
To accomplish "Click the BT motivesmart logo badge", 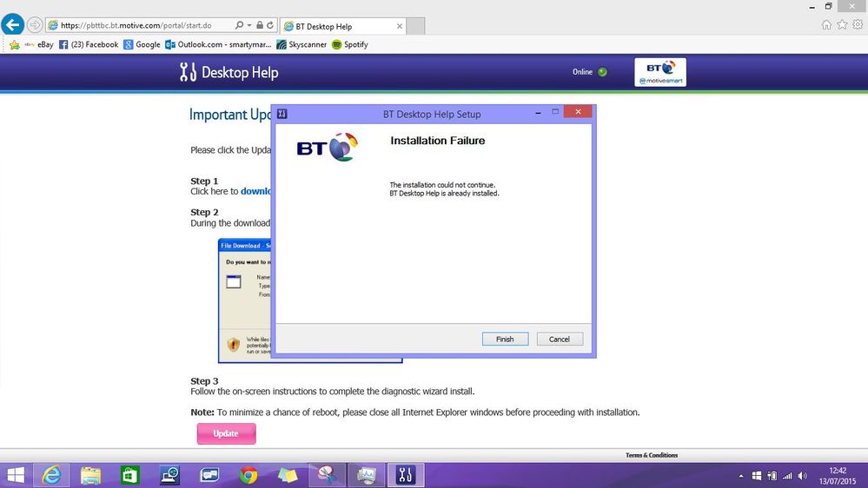I will (x=660, y=72).
